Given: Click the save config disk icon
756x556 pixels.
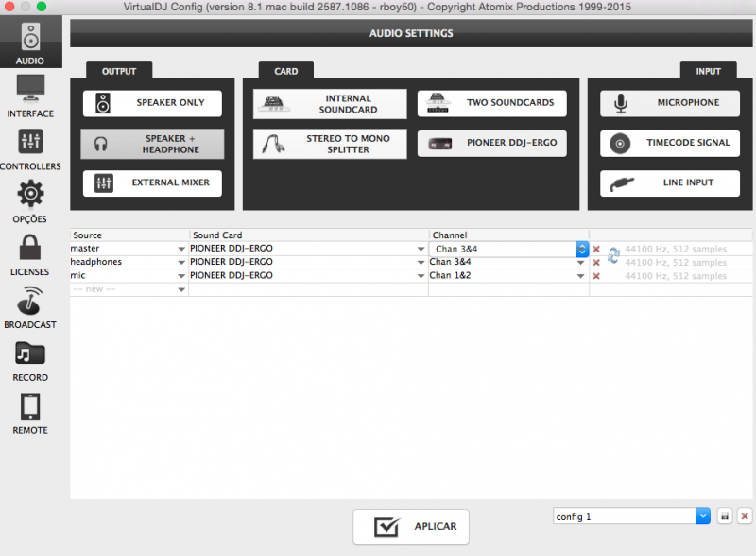Looking at the screenshot, I should 725,516.
